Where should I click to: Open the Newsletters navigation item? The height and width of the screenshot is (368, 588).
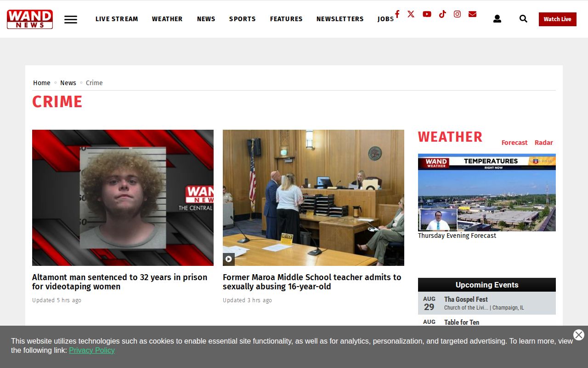click(x=340, y=19)
